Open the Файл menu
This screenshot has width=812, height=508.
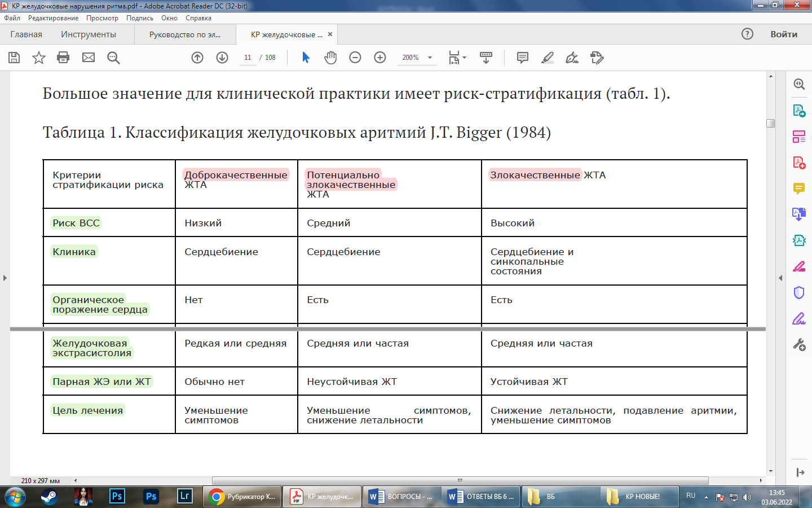[12, 18]
